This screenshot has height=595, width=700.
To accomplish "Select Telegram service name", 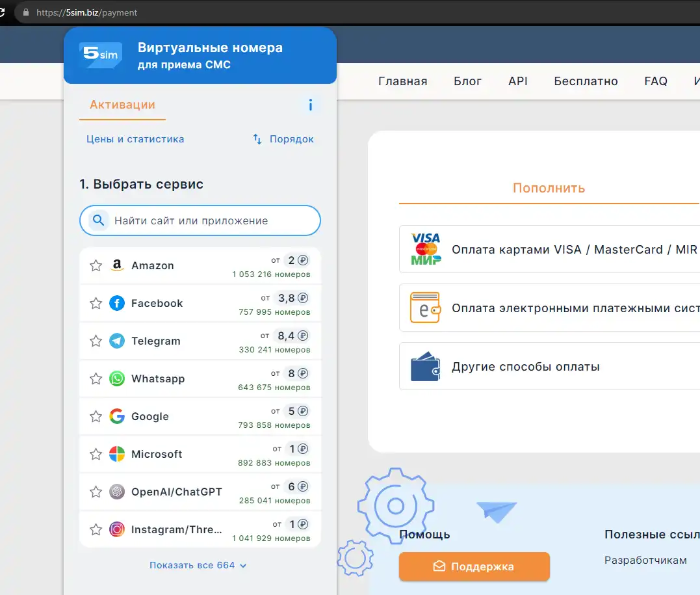I will pyautogui.click(x=156, y=341).
